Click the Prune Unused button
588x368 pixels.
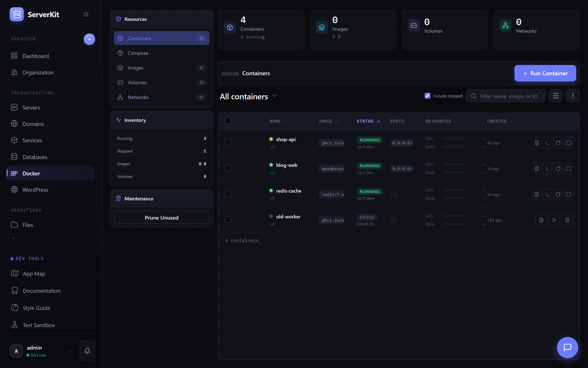pos(161,217)
